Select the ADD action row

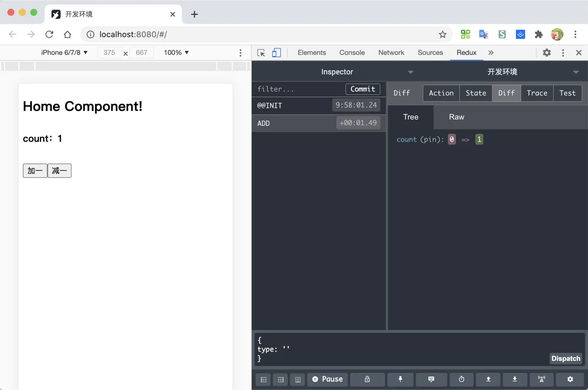click(x=319, y=123)
